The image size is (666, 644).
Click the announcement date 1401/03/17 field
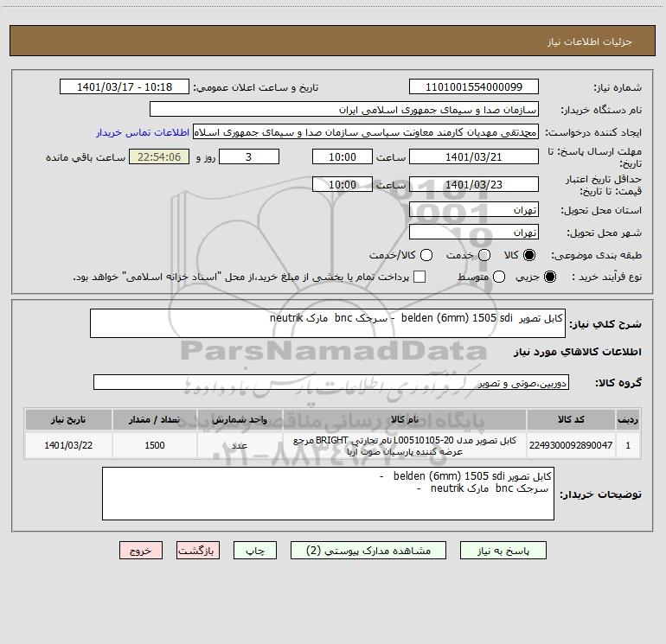(x=125, y=86)
